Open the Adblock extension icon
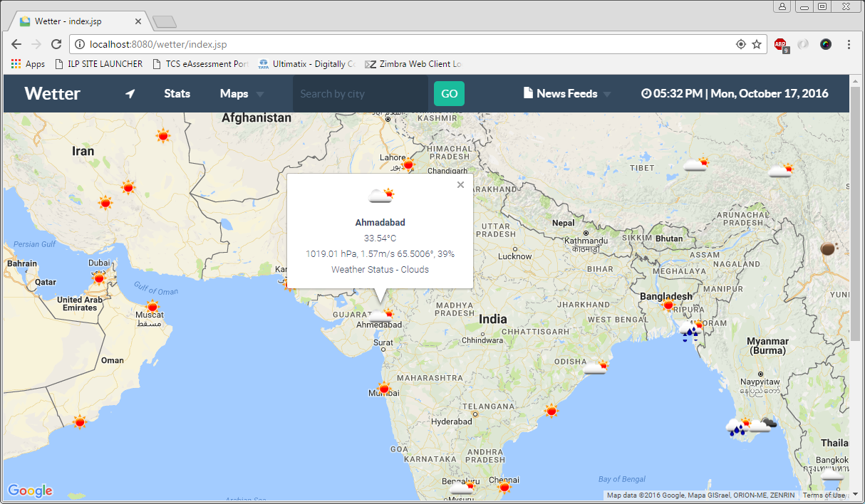Viewport: 865px width, 504px height. coord(781,44)
